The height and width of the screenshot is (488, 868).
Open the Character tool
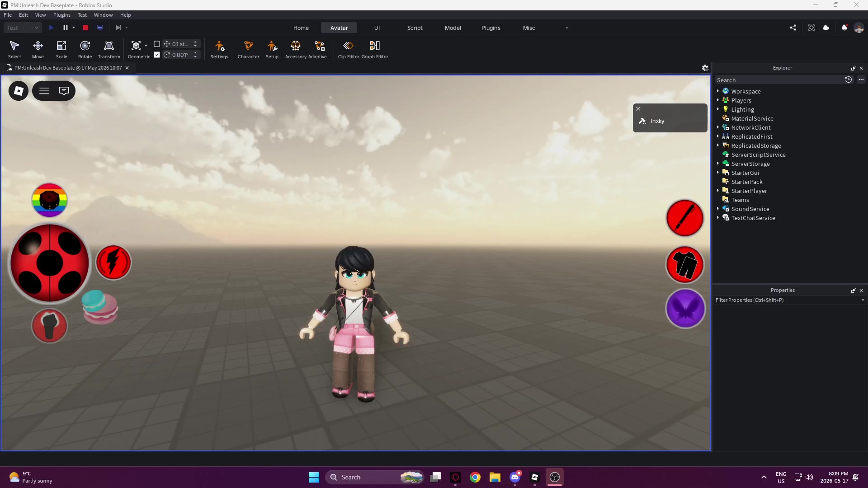(x=249, y=50)
